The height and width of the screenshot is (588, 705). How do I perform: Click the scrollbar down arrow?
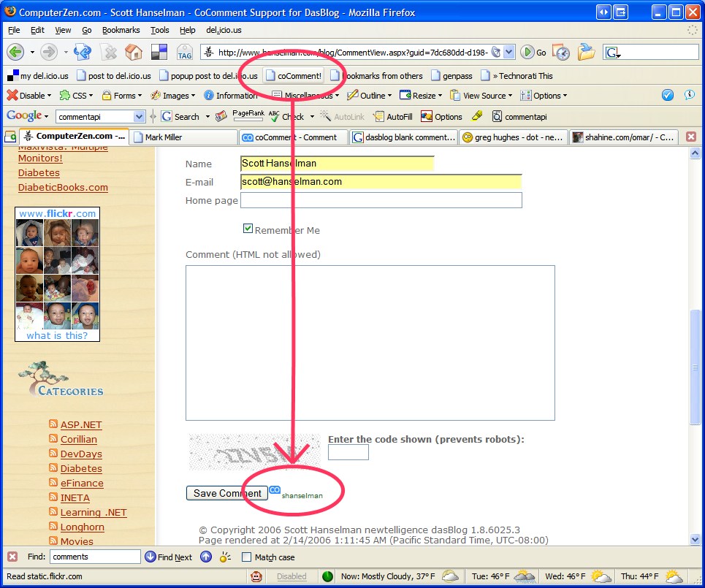click(x=695, y=540)
